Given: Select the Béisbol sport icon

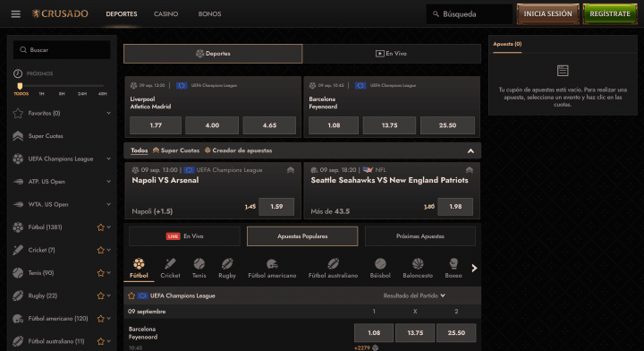Looking at the screenshot, I should pyautogui.click(x=380, y=269).
